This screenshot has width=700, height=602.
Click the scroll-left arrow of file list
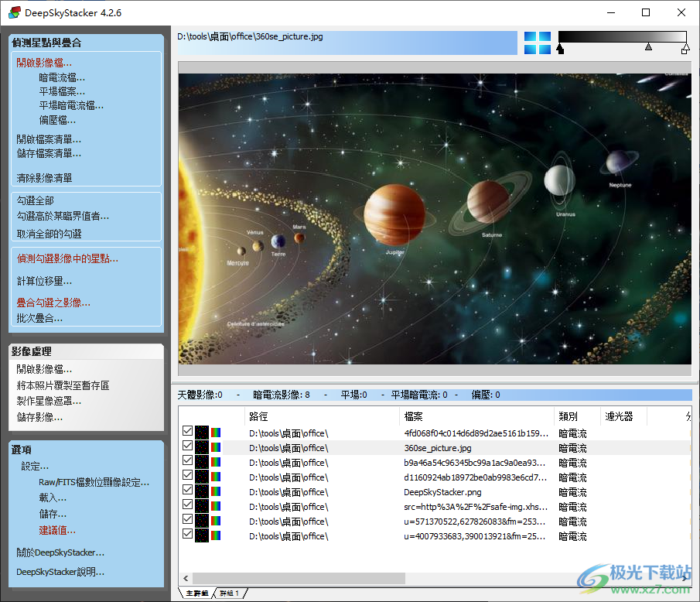click(x=186, y=578)
